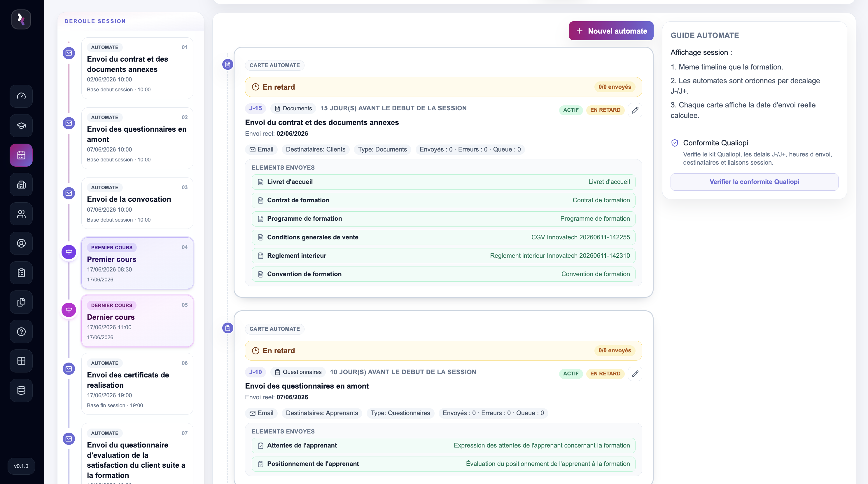Select Envoi de la convocation timeline card
This screenshot has height=484, width=868.
coord(137,203)
